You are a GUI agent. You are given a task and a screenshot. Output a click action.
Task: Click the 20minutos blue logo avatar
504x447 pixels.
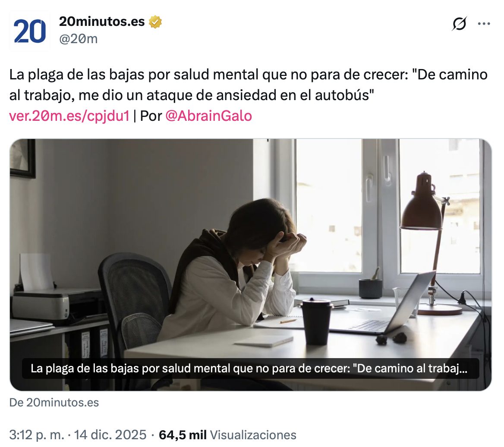[29, 31]
